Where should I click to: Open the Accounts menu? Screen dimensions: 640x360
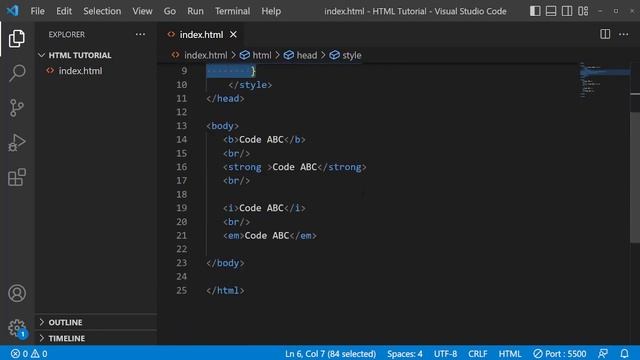pos(17,293)
